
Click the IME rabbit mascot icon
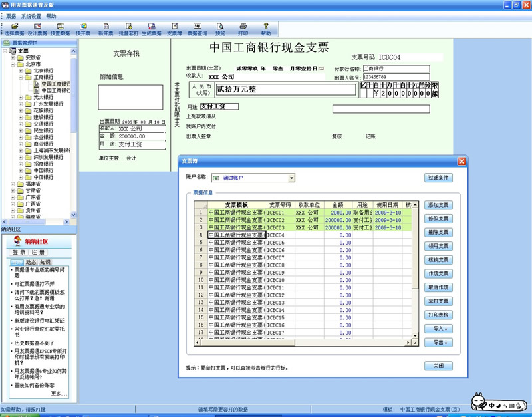coord(479,402)
